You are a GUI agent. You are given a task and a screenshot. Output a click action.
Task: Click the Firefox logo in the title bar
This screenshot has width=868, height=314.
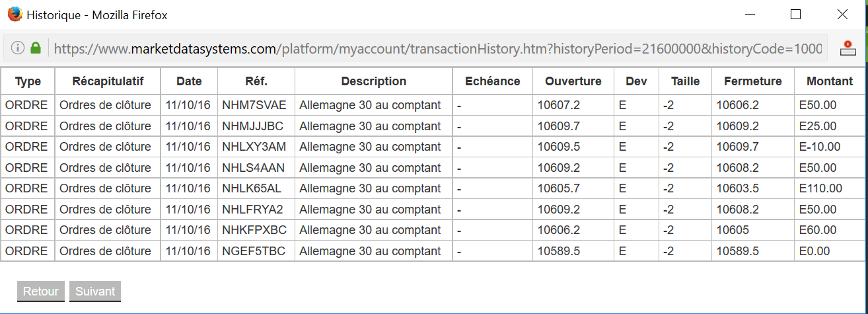coord(14,14)
